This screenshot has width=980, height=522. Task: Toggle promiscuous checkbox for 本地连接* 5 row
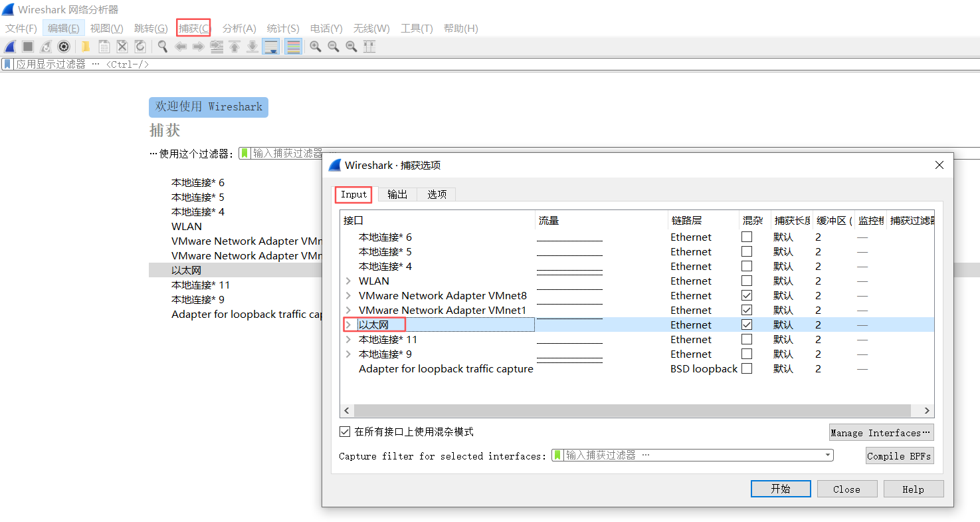click(747, 251)
